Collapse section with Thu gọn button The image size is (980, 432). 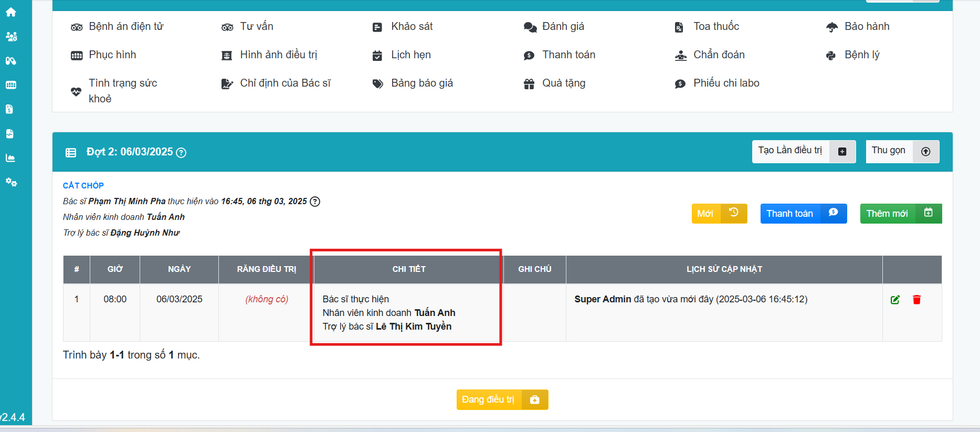902,151
